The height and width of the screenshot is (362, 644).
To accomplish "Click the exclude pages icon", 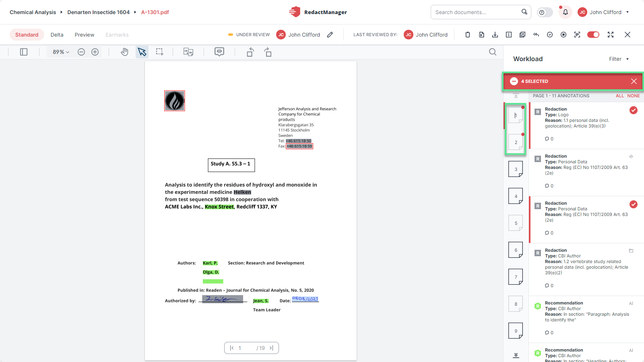I will 522,35.
